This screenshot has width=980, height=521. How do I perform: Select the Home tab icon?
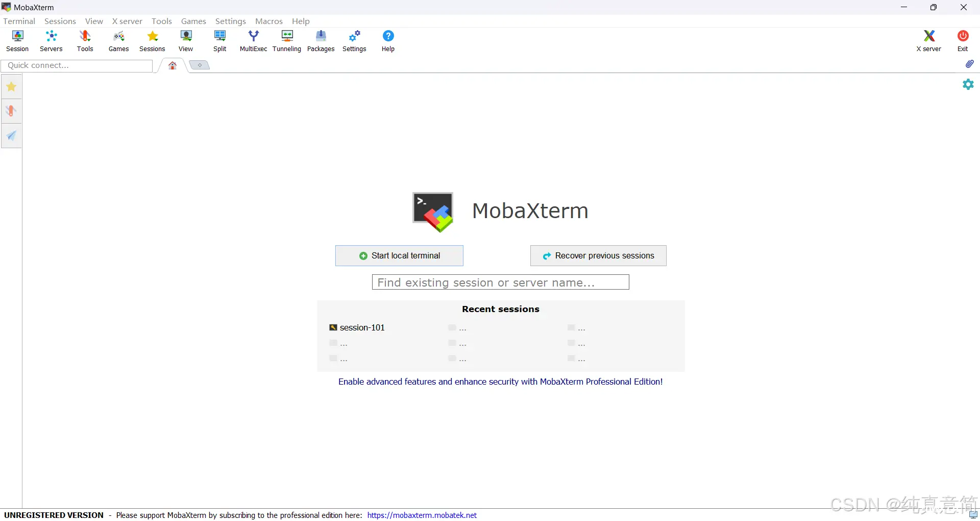173,65
